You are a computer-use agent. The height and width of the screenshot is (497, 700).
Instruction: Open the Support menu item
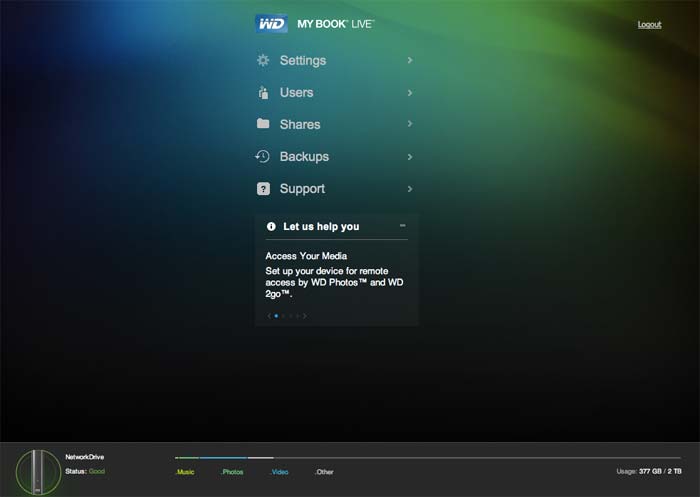[302, 188]
